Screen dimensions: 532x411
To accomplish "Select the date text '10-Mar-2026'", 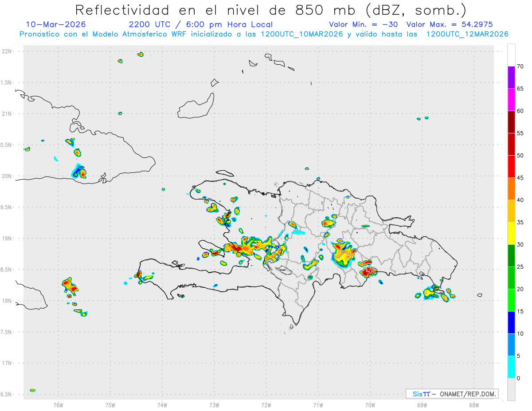I will click(56, 24).
